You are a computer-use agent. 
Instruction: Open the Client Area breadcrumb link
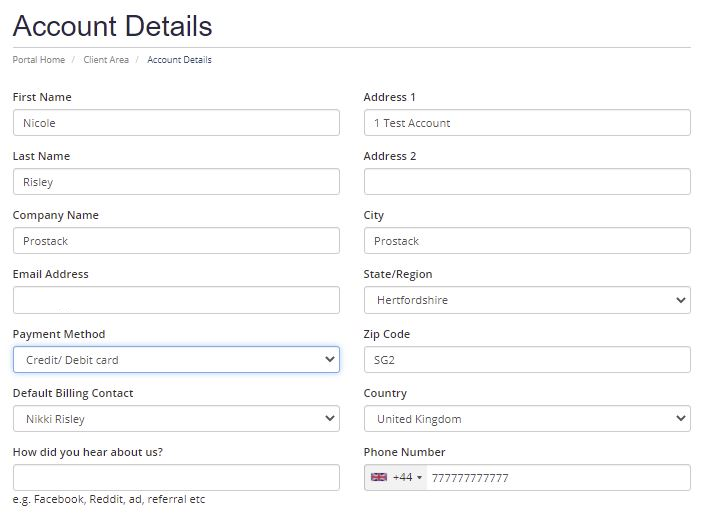106,60
